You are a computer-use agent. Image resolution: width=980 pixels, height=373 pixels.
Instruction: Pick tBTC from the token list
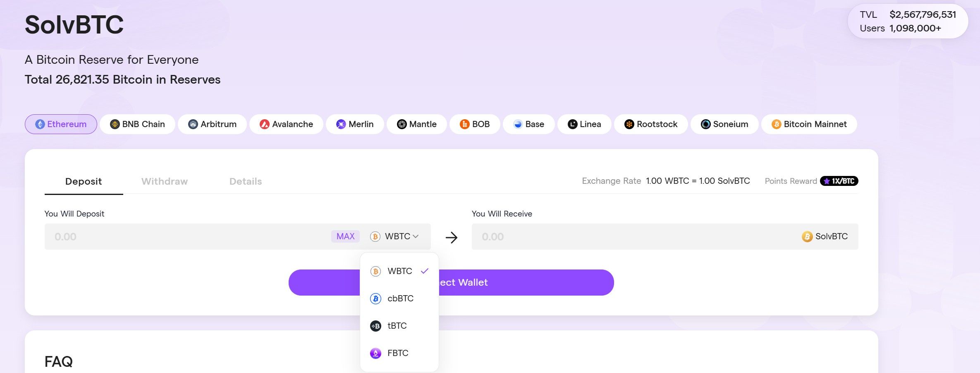(397, 326)
